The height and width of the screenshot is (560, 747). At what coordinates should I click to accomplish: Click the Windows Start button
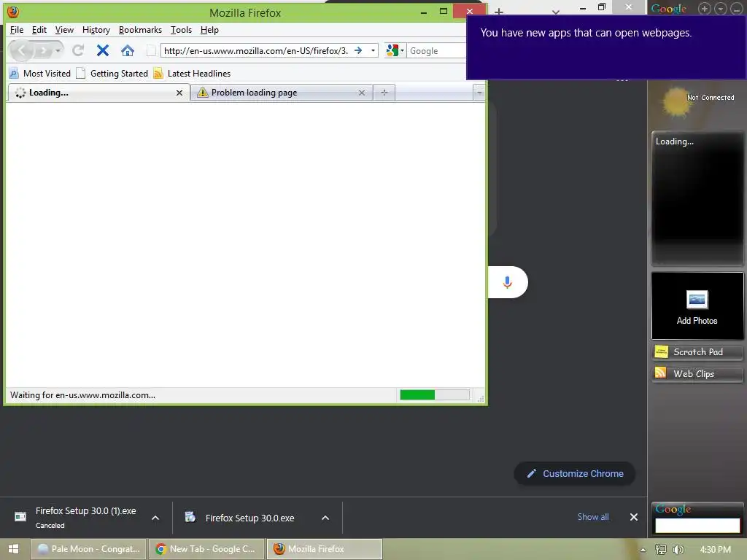coord(13,549)
